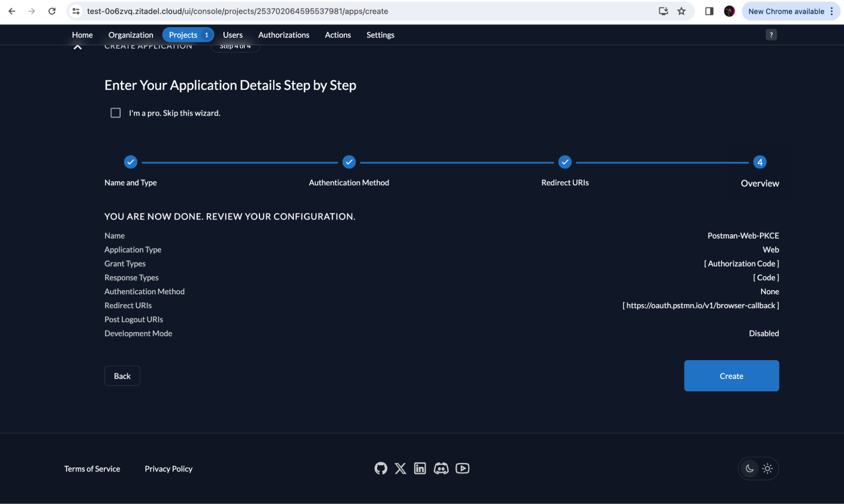Navigate to Settings menu item

coord(380,34)
